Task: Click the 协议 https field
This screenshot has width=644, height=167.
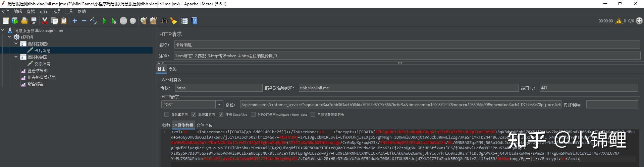Action: click(219, 88)
